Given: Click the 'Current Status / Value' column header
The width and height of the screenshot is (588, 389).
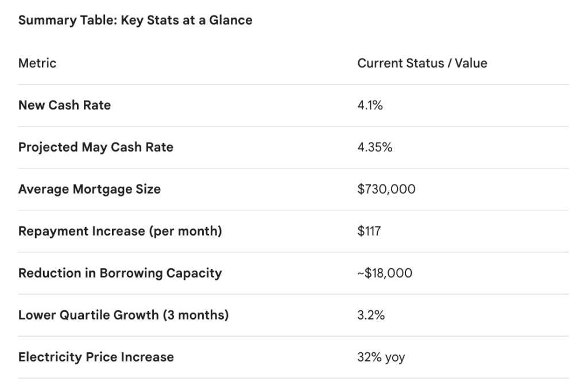Looking at the screenshot, I should (x=422, y=63).
